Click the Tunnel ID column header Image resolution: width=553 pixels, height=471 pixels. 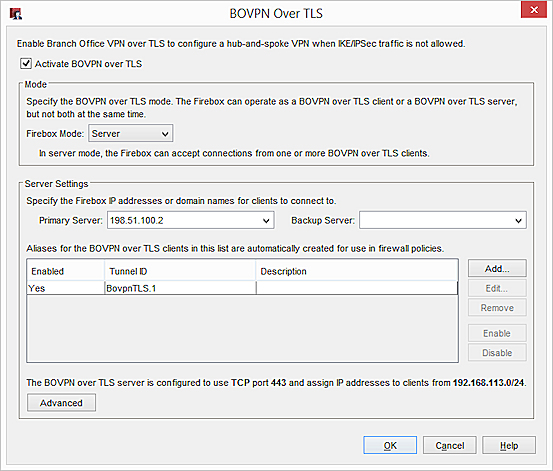180,271
